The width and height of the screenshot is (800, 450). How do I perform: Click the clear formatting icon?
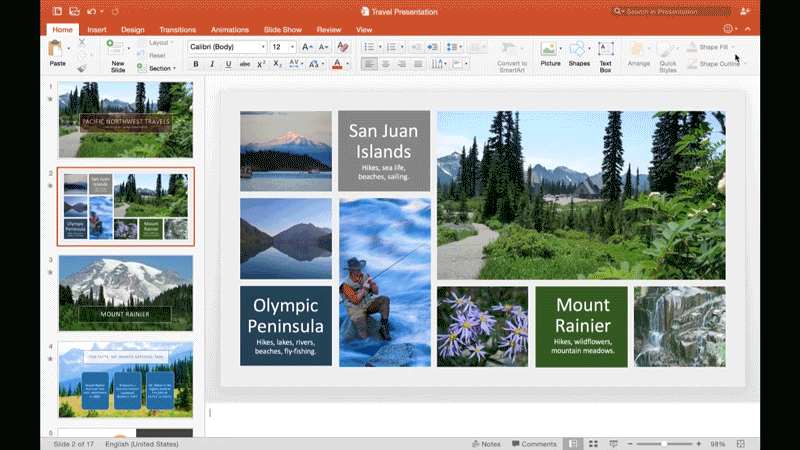pyautogui.click(x=343, y=47)
